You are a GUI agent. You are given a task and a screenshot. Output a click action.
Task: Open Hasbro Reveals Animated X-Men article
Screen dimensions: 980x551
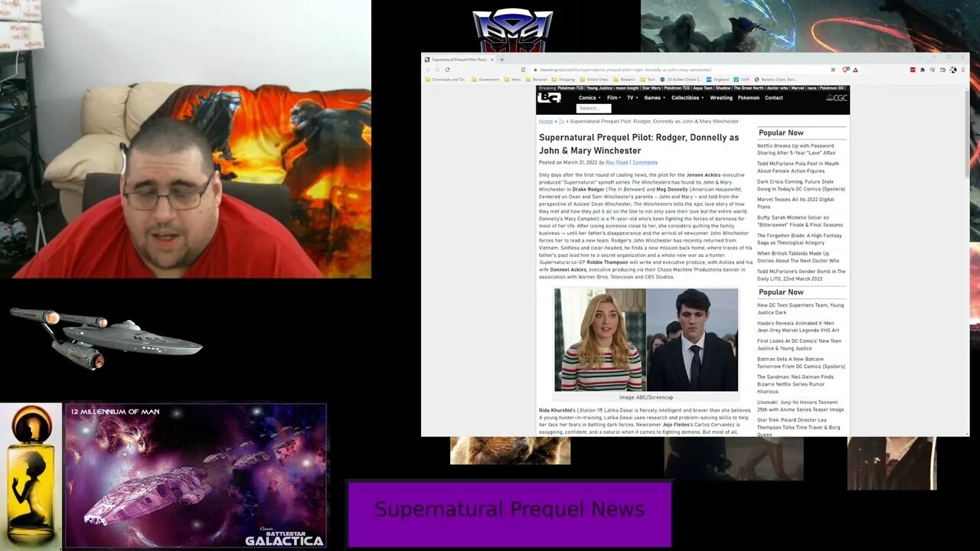click(x=798, y=327)
